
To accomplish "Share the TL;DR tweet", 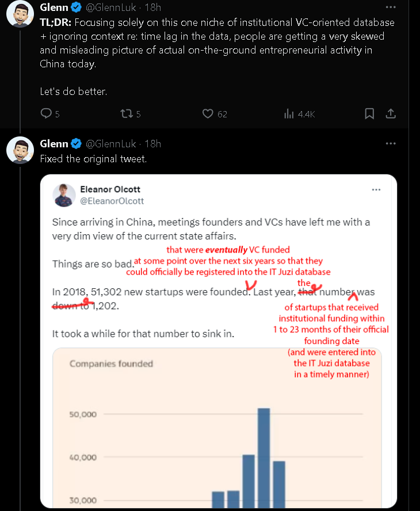I will coord(391,113).
